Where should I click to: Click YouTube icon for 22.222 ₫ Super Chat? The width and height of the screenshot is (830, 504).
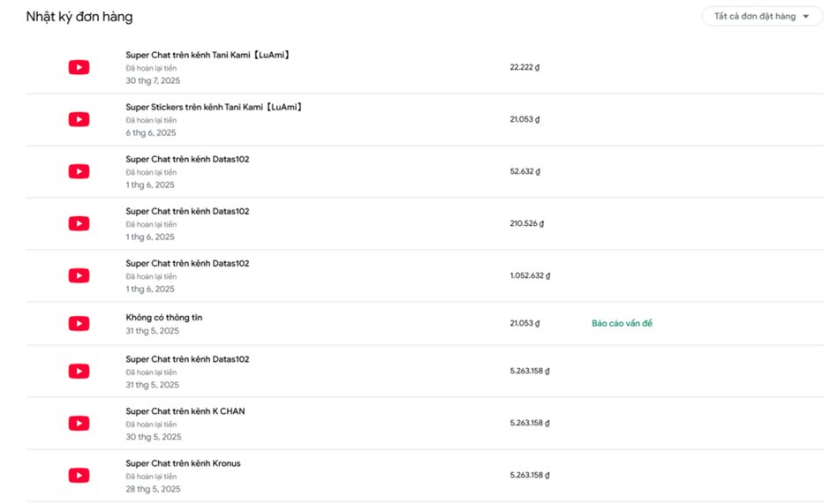[79, 67]
